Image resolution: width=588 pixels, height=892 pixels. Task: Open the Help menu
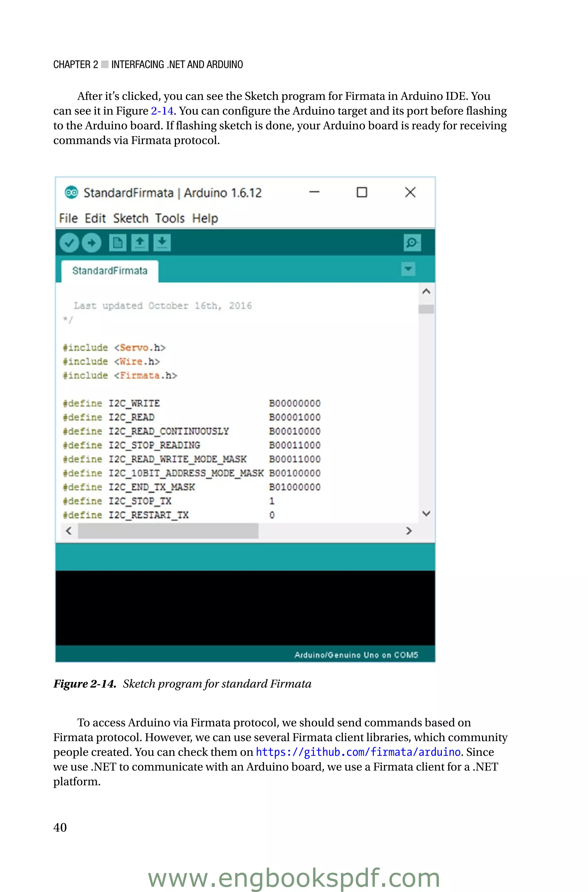[x=205, y=218]
